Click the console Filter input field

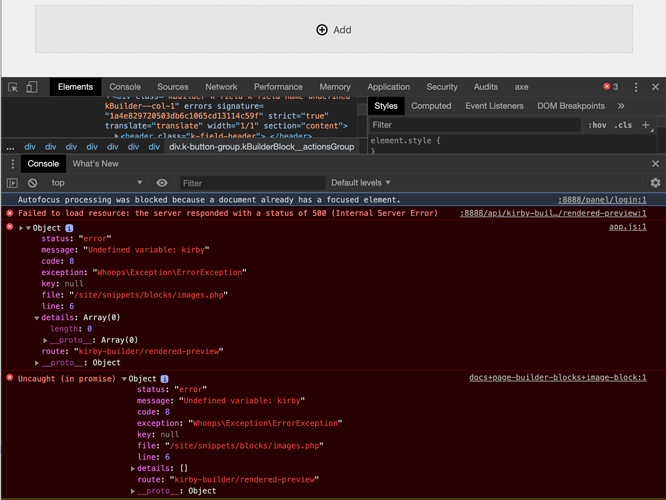[250, 183]
